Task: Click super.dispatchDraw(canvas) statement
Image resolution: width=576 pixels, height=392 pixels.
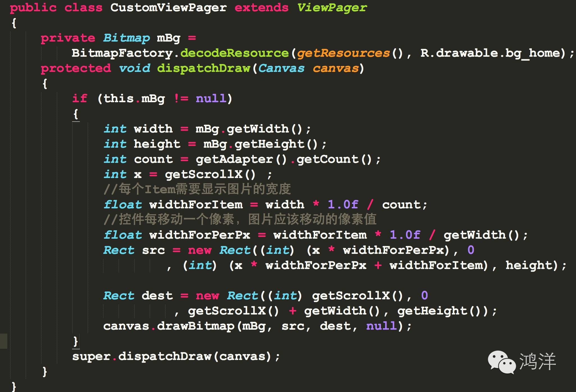Action: click(x=176, y=356)
